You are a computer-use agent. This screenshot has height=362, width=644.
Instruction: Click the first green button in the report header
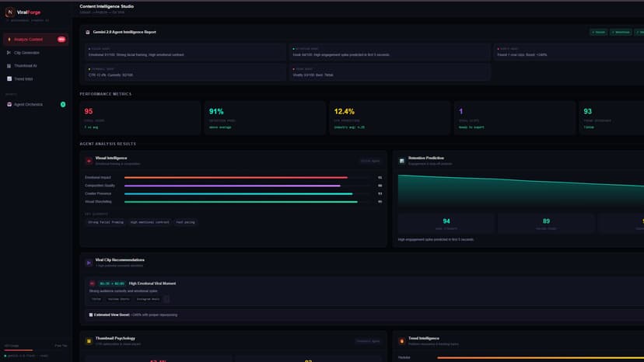pos(598,32)
